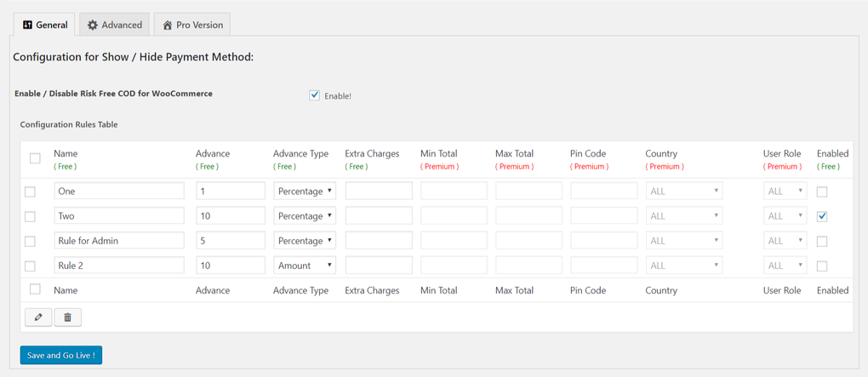Click the Advance value field for rule Two

tap(231, 216)
